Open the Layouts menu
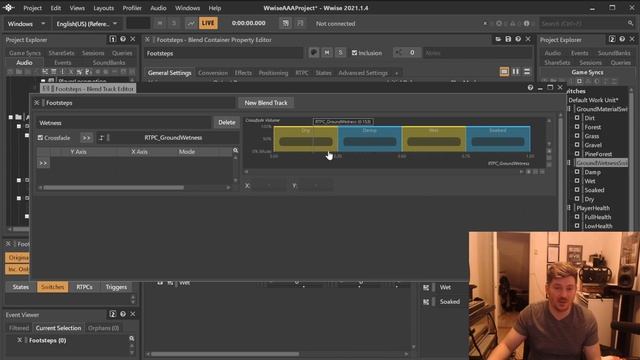 (x=104, y=8)
